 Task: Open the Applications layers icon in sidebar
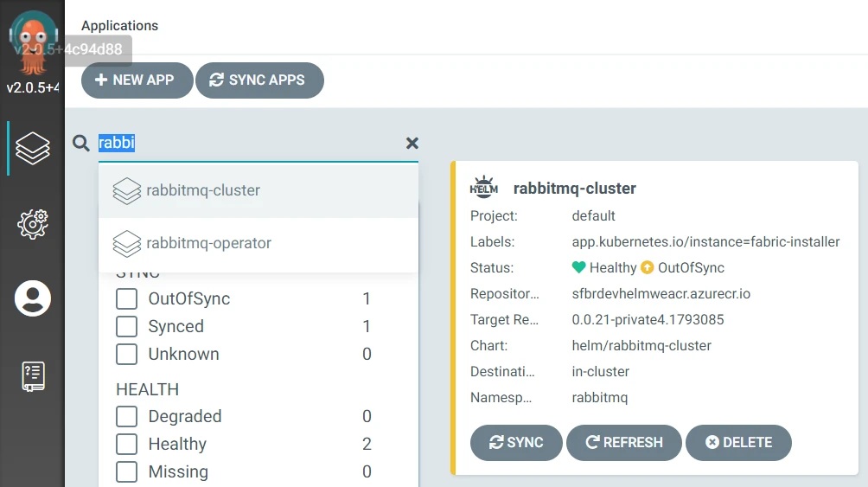click(x=33, y=149)
